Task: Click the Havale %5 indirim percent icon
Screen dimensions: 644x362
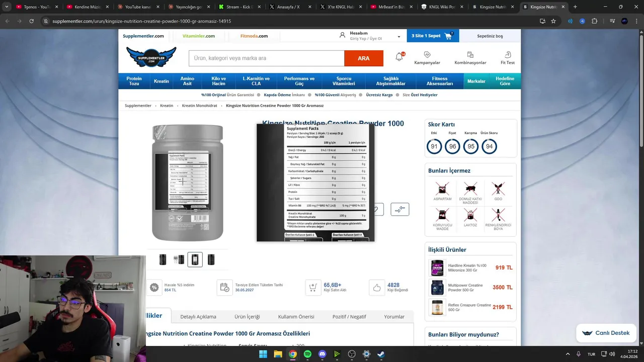Action: point(154,288)
